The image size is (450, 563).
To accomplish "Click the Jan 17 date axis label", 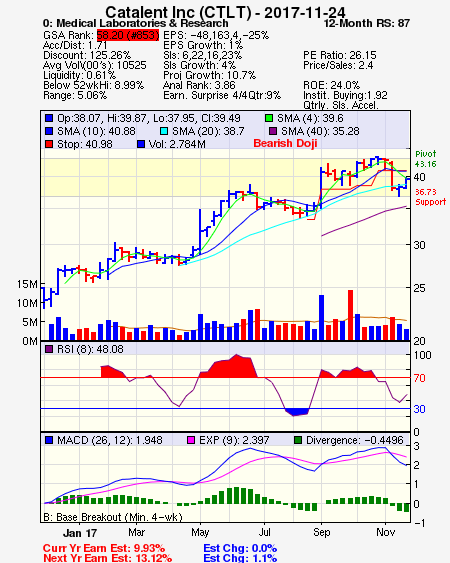I will click(80, 533).
